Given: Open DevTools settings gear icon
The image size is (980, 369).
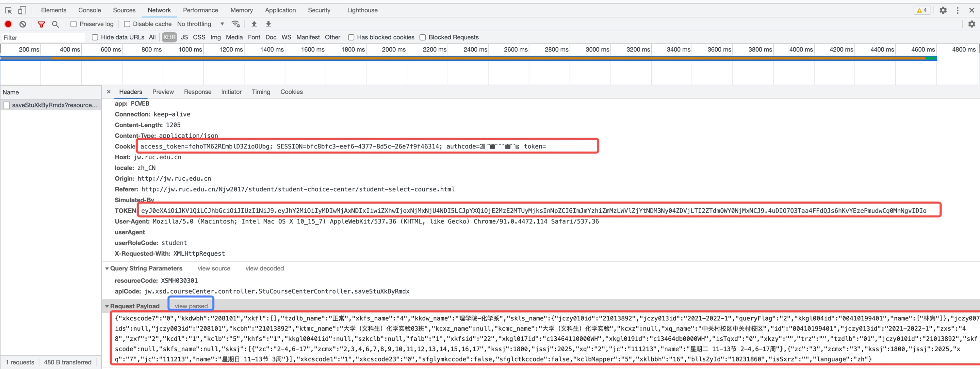Looking at the screenshot, I should click(943, 10).
